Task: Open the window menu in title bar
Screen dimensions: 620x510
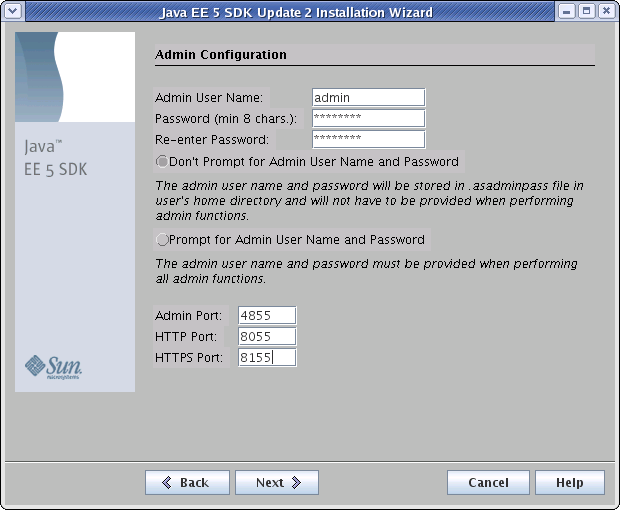Action: [13, 11]
